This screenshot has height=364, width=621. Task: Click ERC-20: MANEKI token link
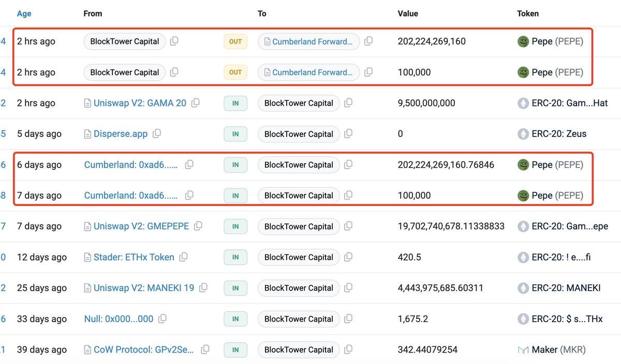pyautogui.click(x=566, y=288)
